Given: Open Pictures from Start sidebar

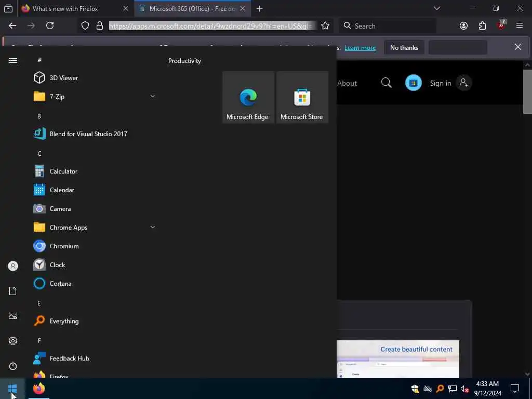Looking at the screenshot, I should (x=13, y=316).
